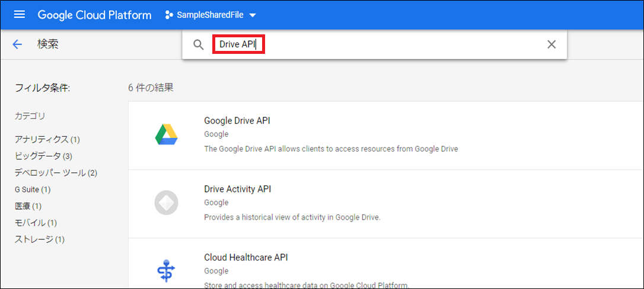Click the Google Drive API description text

[331, 149]
